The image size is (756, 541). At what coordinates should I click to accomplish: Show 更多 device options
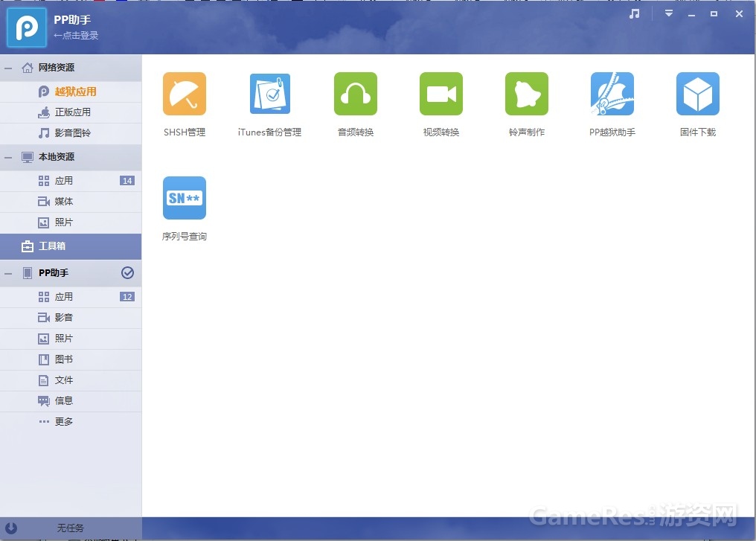click(x=71, y=421)
